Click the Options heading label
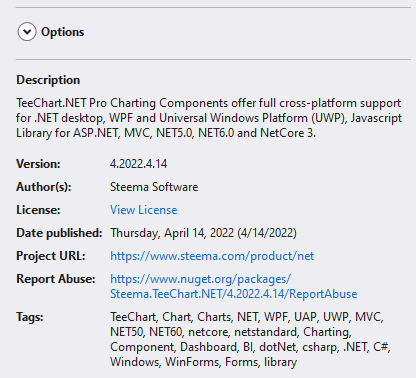The height and width of the screenshot is (378, 416). pos(63,32)
